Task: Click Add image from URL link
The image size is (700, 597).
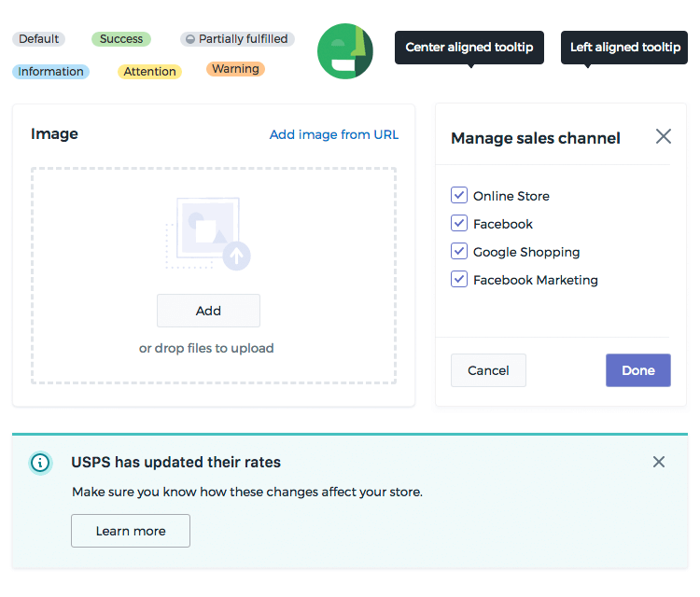Action: [x=334, y=134]
